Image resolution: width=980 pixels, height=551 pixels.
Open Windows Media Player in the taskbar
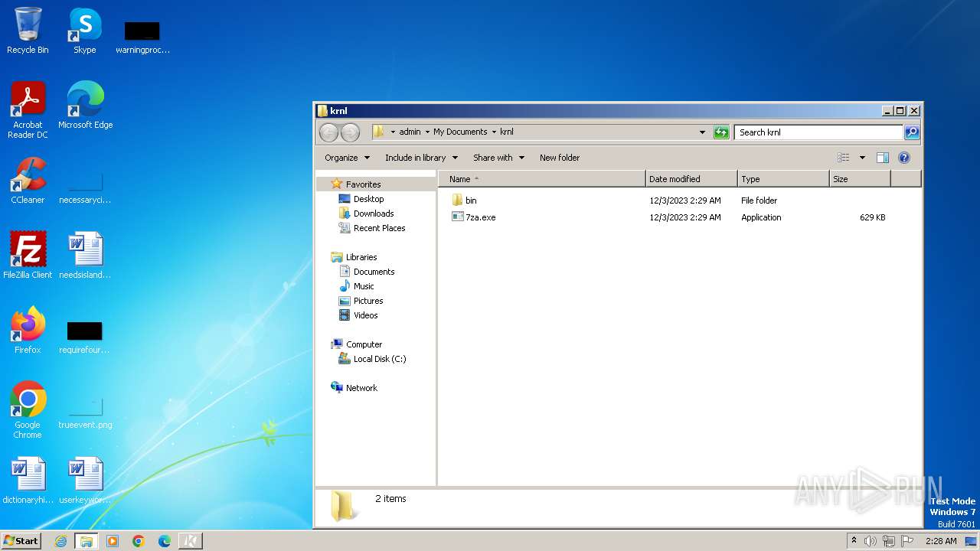(x=113, y=541)
